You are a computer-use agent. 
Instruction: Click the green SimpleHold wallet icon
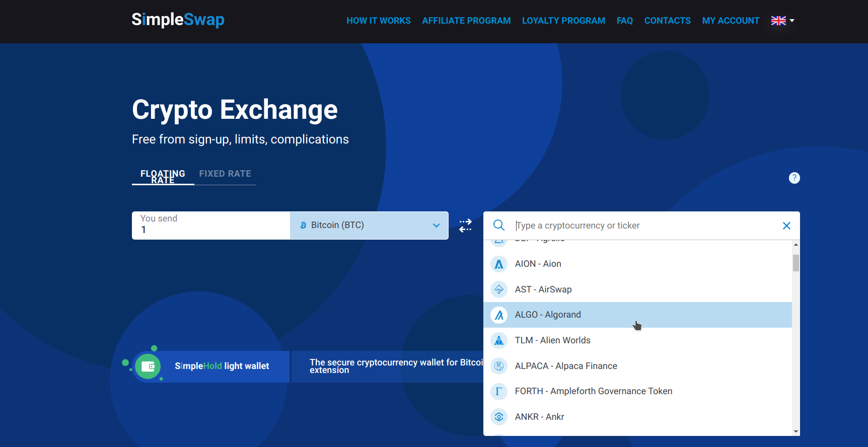(x=148, y=366)
